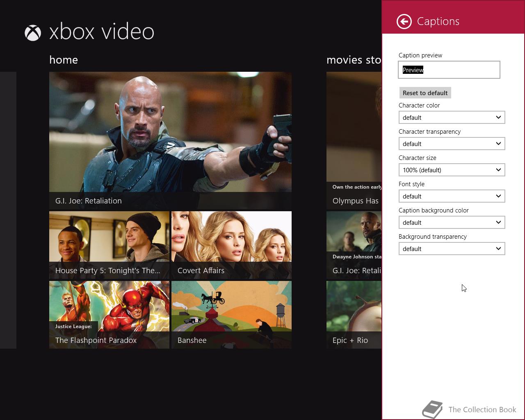
Task: Click the movies store heading
Action: pos(354,60)
